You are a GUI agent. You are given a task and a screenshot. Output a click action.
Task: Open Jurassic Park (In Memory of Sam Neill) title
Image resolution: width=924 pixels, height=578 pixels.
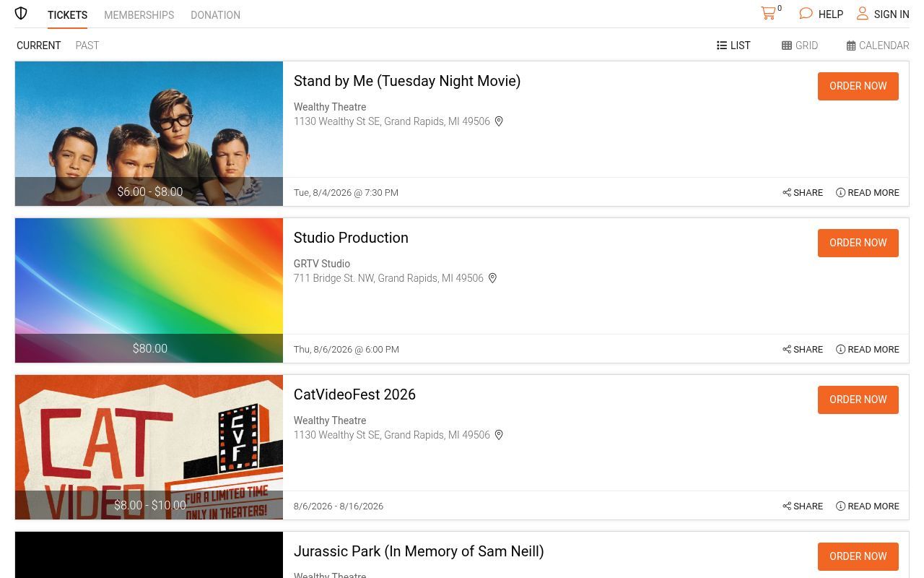point(419,551)
